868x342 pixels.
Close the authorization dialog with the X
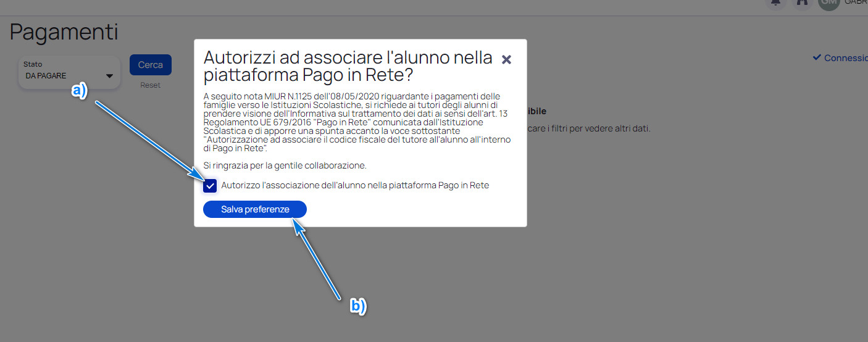[506, 59]
